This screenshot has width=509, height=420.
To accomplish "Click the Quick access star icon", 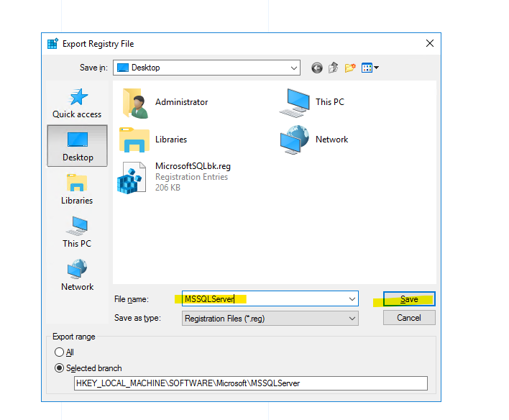I will point(78,97).
